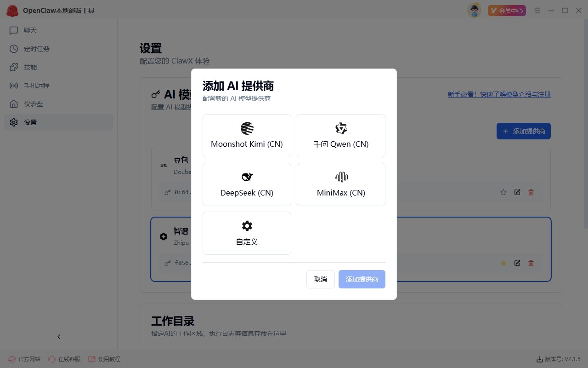Open the 会员中心 membership center
Screen dimensions: 588x368
coord(507,11)
